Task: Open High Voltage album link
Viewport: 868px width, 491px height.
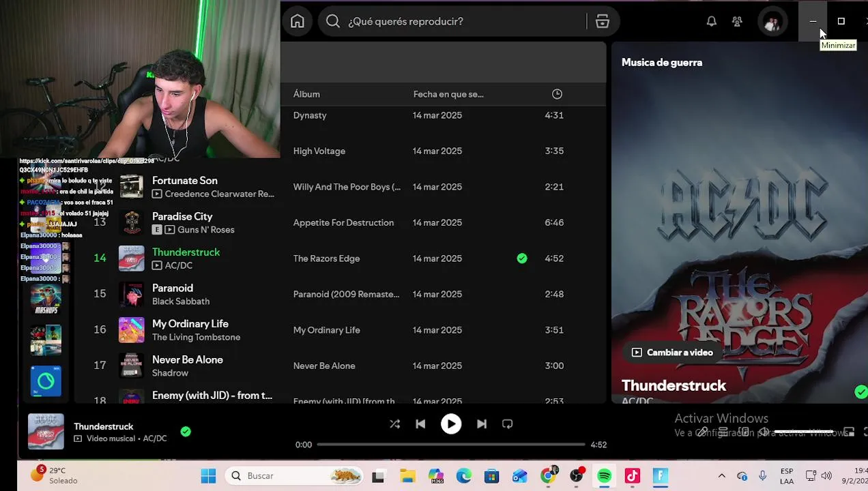Action: (x=319, y=151)
